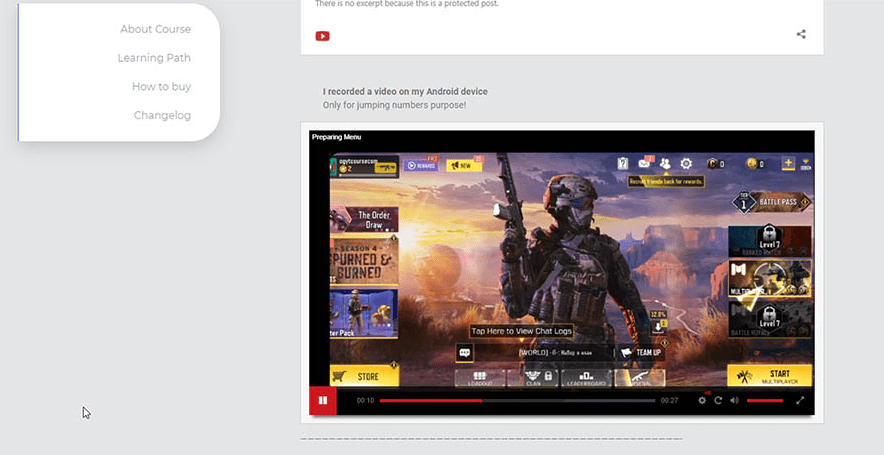
Task: Click the STORE button in game video
Action: tap(364, 376)
